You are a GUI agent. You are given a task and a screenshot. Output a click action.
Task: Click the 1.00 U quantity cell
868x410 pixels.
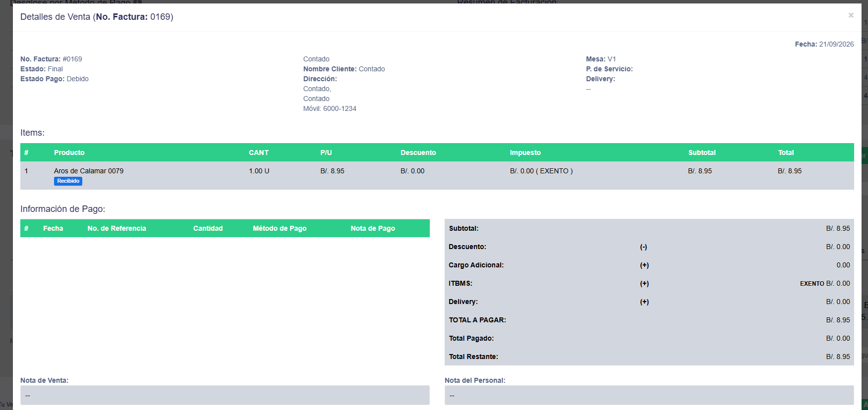tap(259, 171)
